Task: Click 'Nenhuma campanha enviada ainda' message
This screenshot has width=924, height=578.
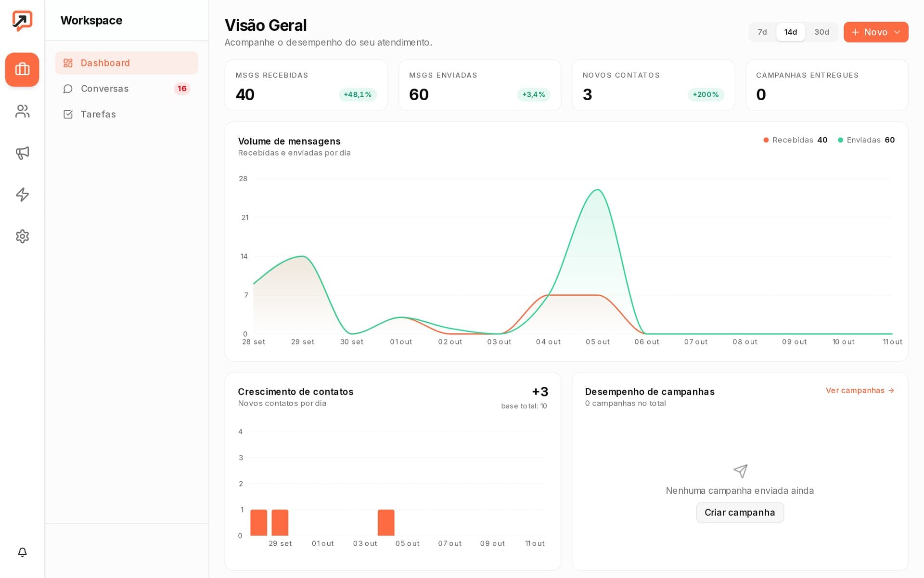Action: coord(740,490)
